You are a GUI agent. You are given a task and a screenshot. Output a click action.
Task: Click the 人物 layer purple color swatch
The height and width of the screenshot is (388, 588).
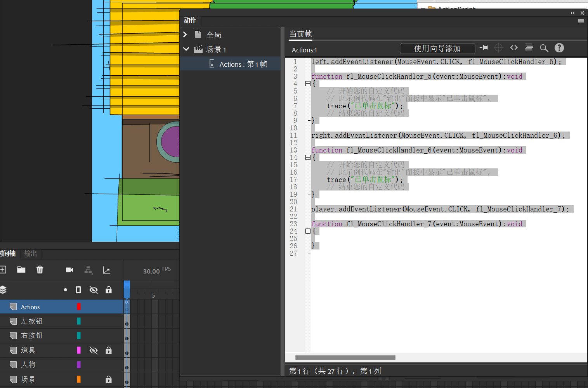tap(79, 365)
